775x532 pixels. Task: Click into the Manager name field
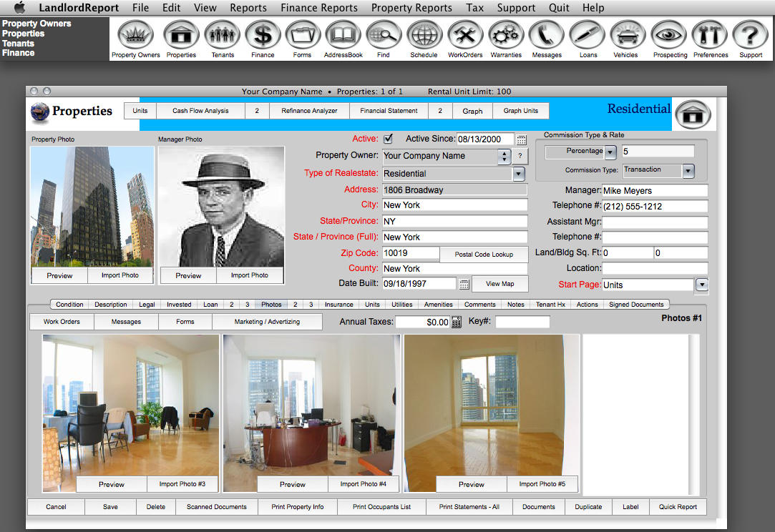655,191
